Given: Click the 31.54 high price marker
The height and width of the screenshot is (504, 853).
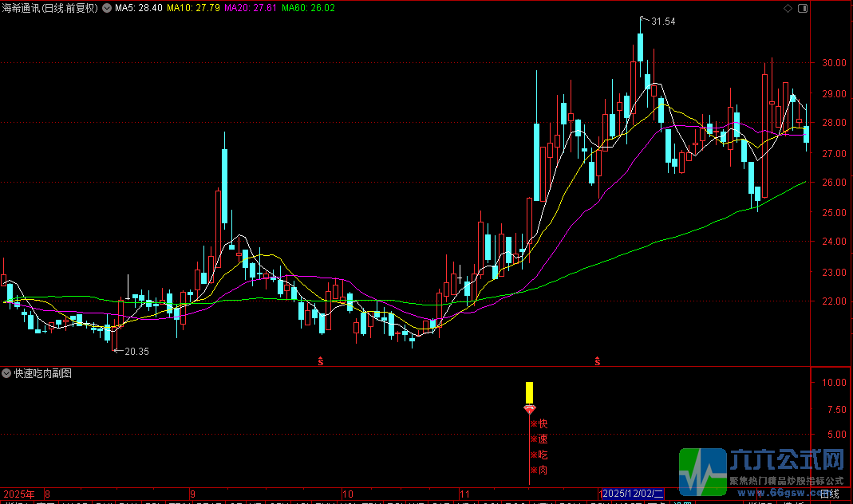Looking at the screenshot, I should click(x=663, y=22).
